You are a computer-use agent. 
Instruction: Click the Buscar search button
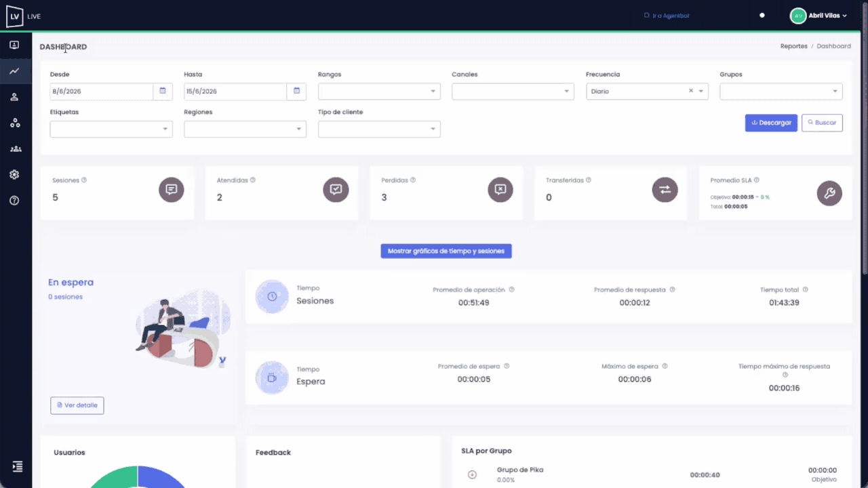coord(822,123)
